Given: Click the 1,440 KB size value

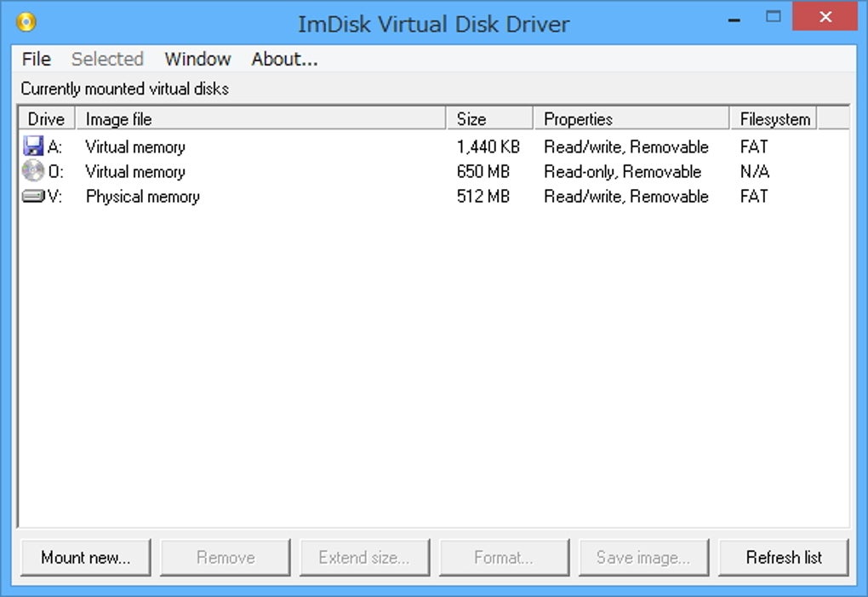Looking at the screenshot, I should click(488, 146).
